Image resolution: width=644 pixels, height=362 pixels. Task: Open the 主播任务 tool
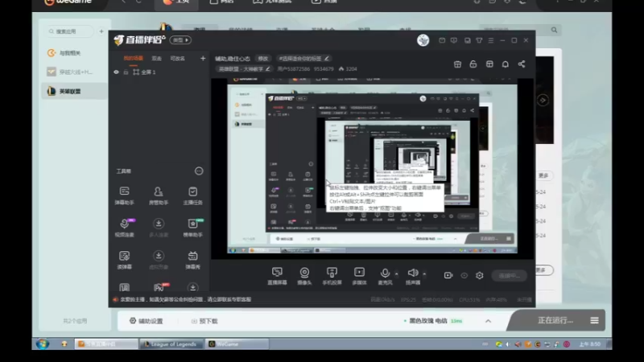coord(192,195)
